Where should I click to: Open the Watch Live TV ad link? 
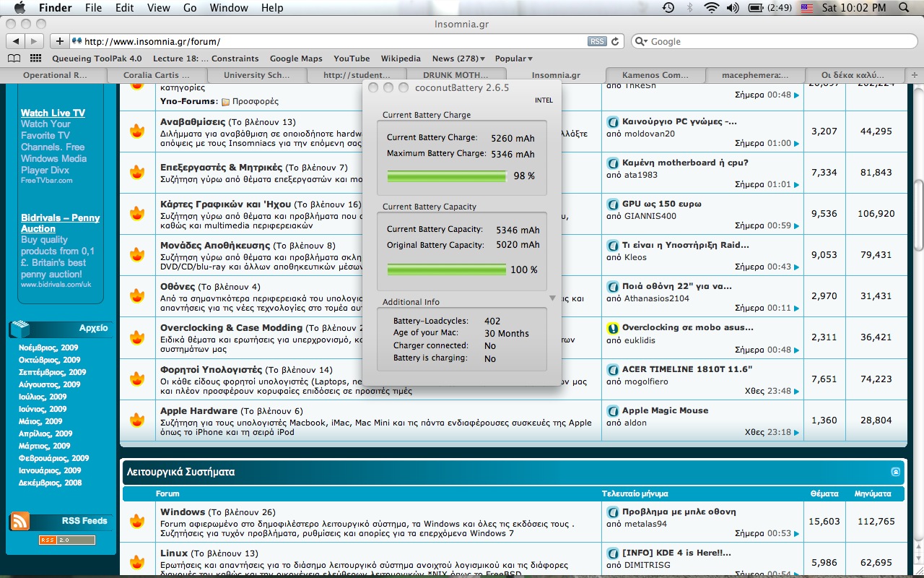click(53, 113)
